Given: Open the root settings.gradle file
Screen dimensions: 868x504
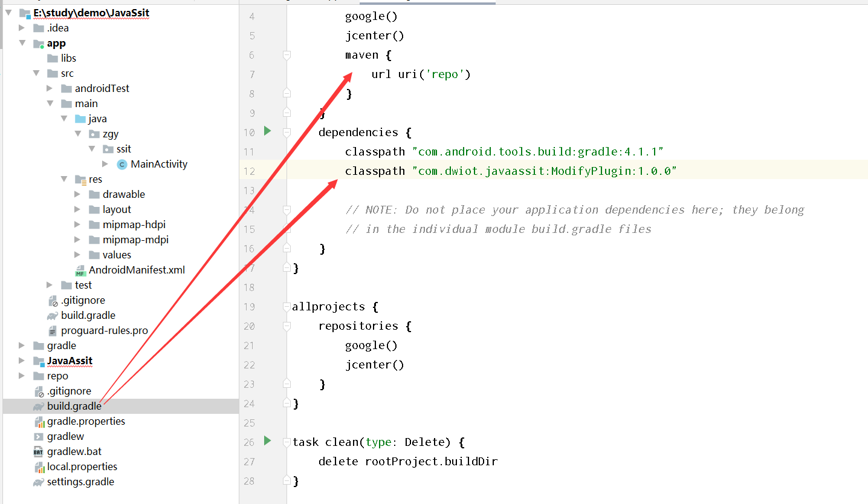Looking at the screenshot, I should click(x=80, y=482).
